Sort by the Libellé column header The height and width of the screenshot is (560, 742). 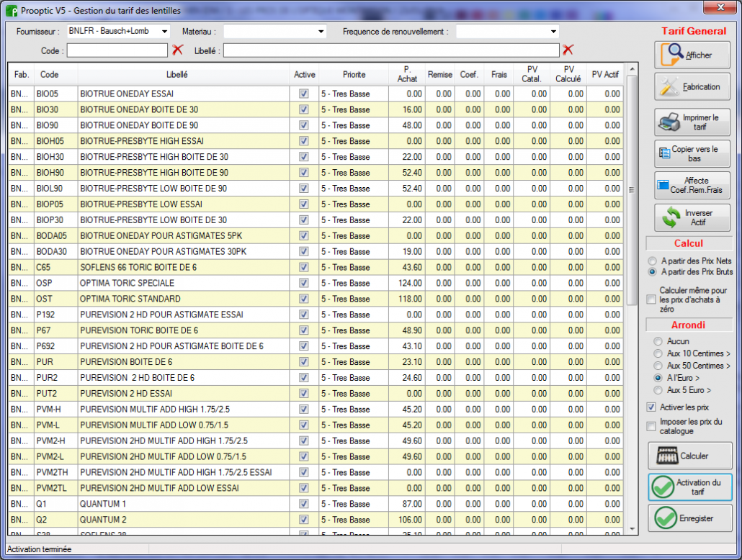(177, 74)
